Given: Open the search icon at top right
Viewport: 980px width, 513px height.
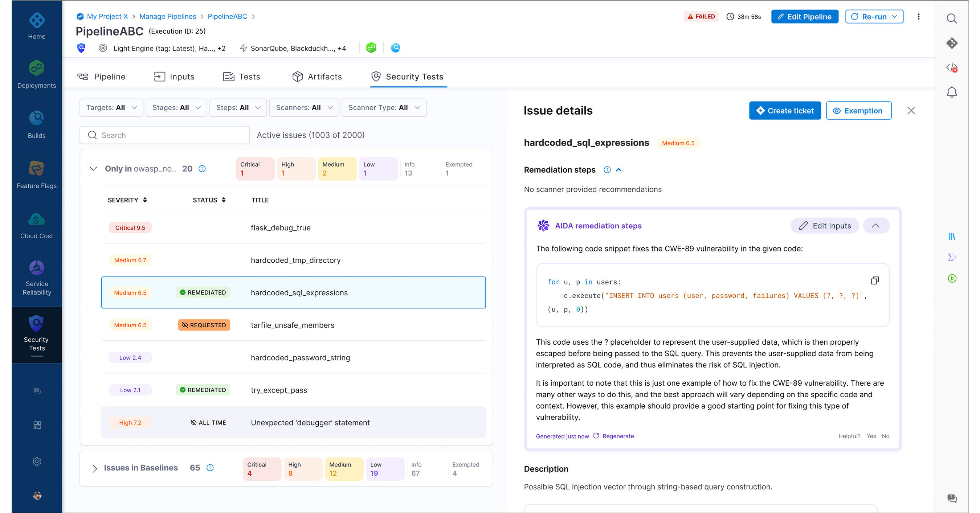Looking at the screenshot, I should click(x=952, y=18).
